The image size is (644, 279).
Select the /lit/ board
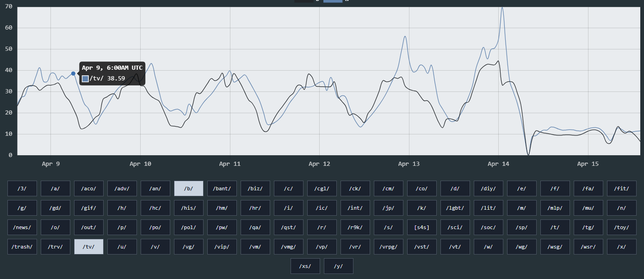coord(489,208)
